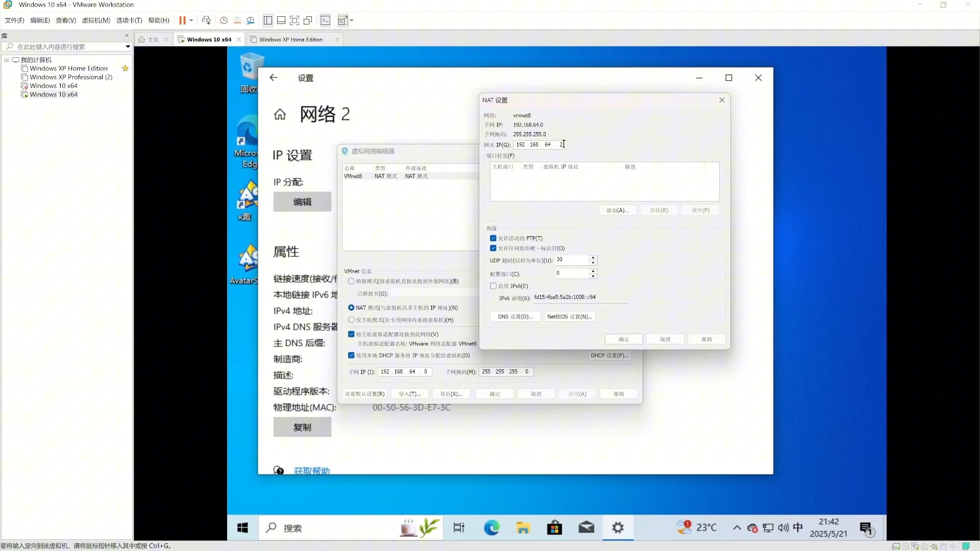Show hidden tray icons with the chevron
Image resolution: width=980 pixels, height=551 pixels.
point(737,528)
